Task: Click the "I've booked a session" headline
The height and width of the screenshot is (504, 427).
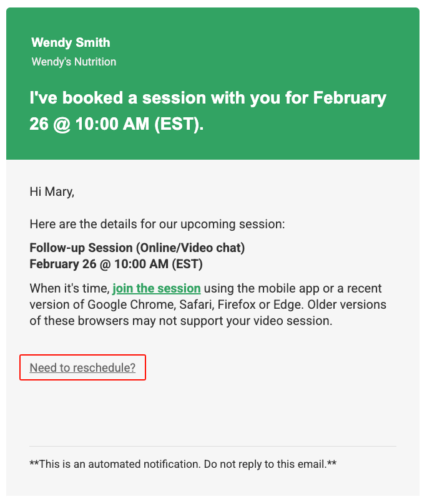Action: [208, 99]
